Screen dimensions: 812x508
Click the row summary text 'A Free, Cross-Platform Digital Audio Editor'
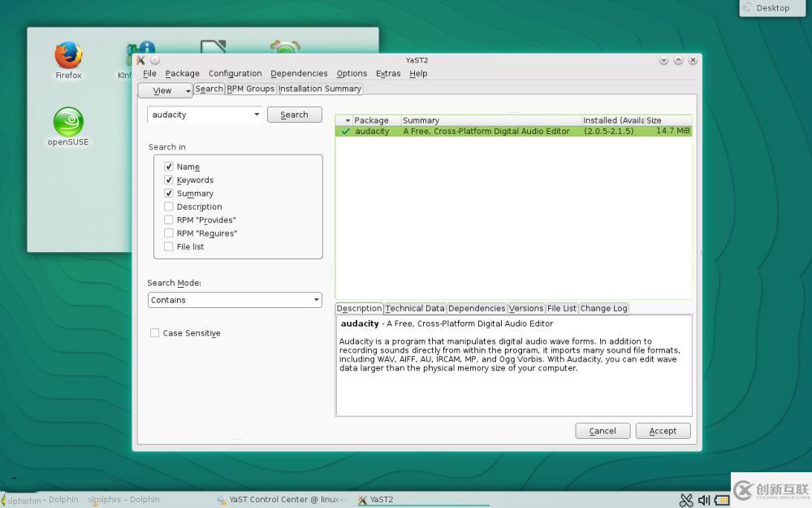[486, 131]
